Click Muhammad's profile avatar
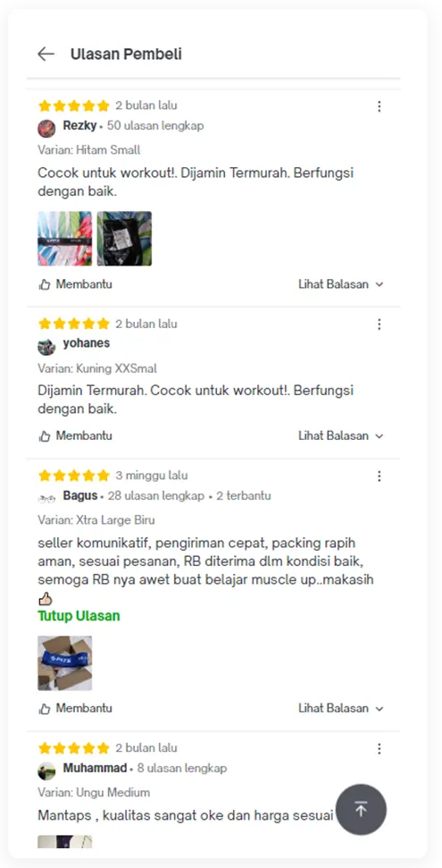Image resolution: width=442 pixels, height=868 pixels. (x=46, y=771)
